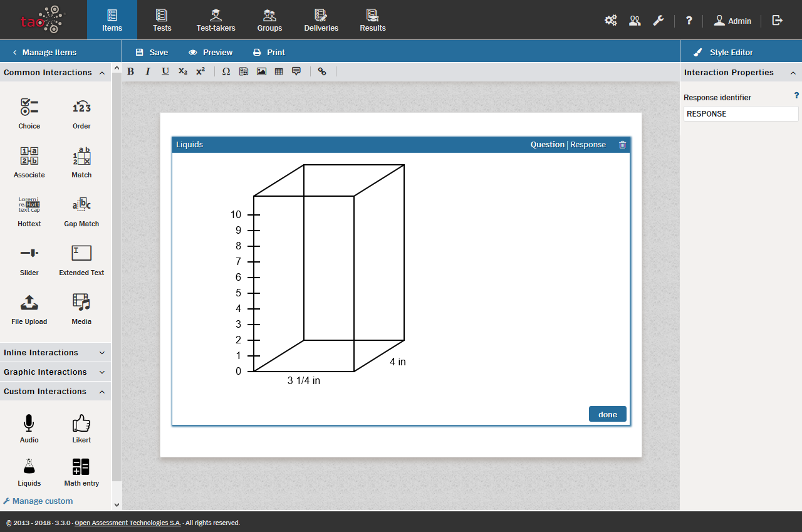Image resolution: width=802 pixels, height=532 pixels.
Task: Select the Choice interaction icon
Action: [29, 107]
